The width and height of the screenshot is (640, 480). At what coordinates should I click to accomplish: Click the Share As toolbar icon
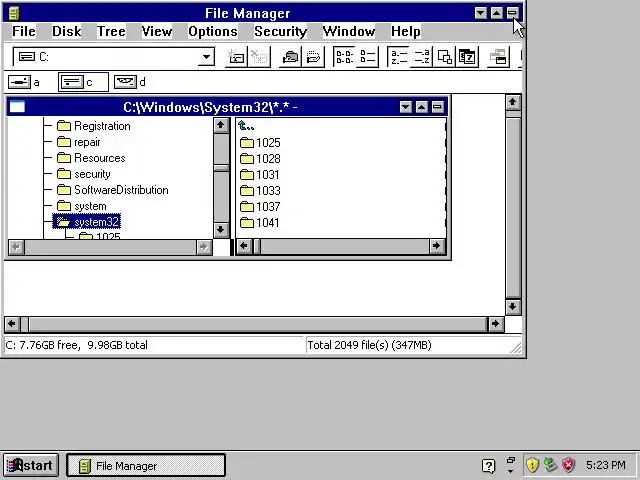pos(290,57)
